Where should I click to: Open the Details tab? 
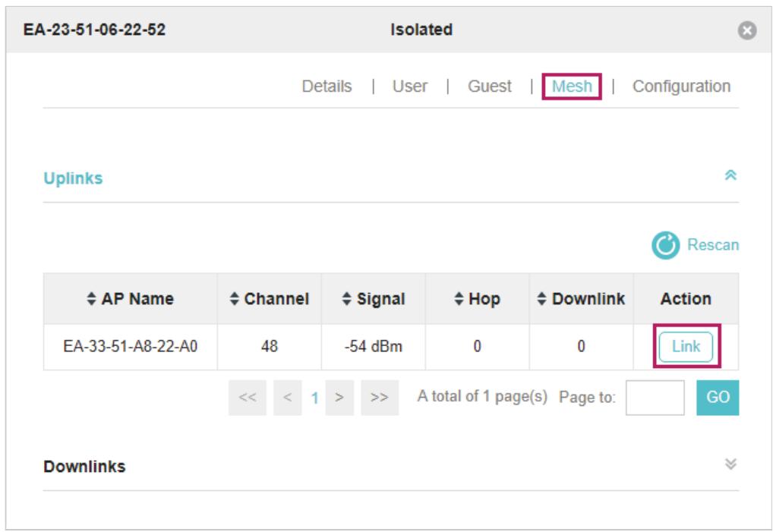(327, 87)
